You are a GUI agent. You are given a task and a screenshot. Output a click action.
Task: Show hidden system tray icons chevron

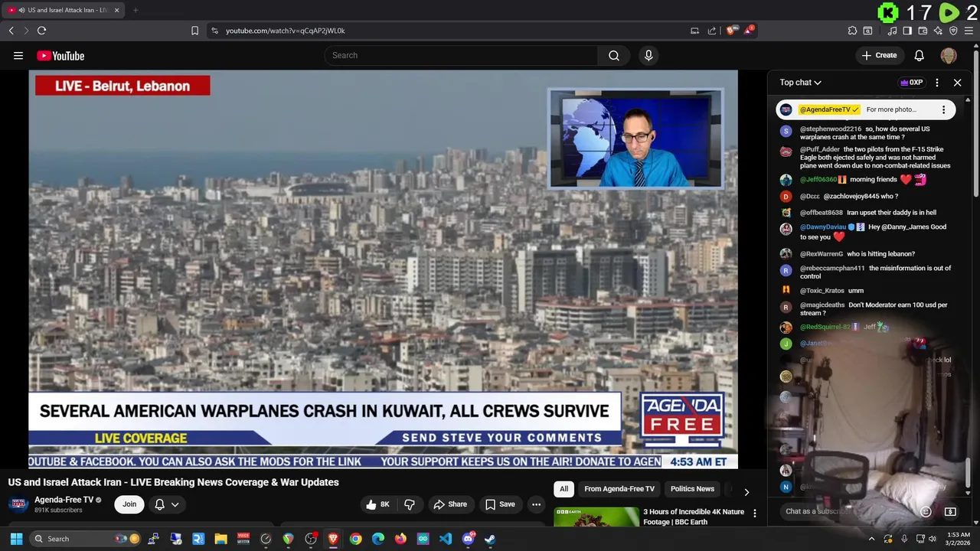point(871,539)
